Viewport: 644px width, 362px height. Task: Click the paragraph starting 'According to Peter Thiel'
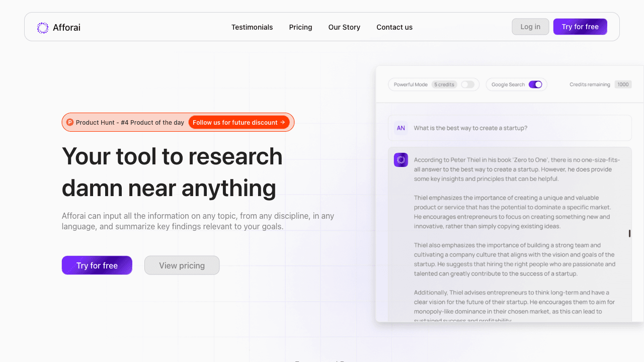tap(517, 169)
